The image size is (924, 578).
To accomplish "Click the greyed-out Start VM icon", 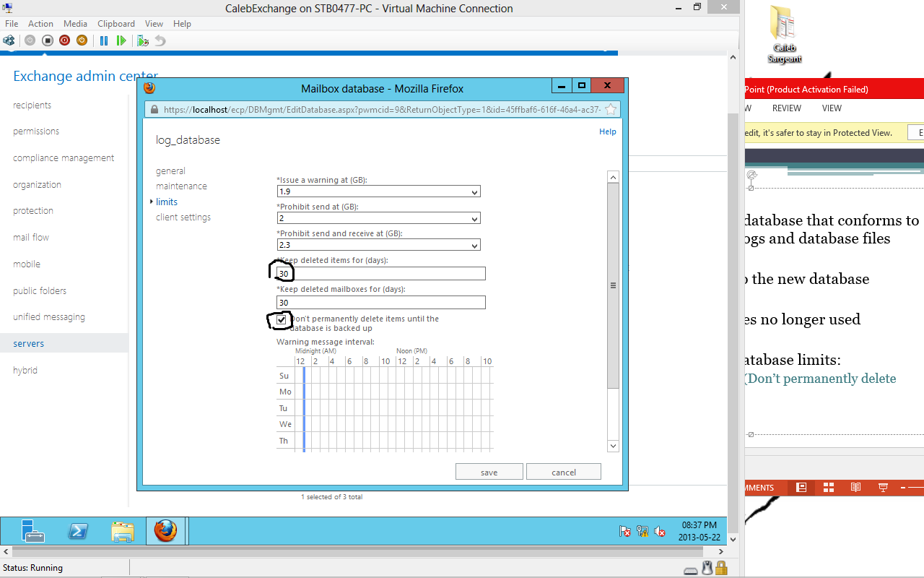I will click(x=30, y=40).
